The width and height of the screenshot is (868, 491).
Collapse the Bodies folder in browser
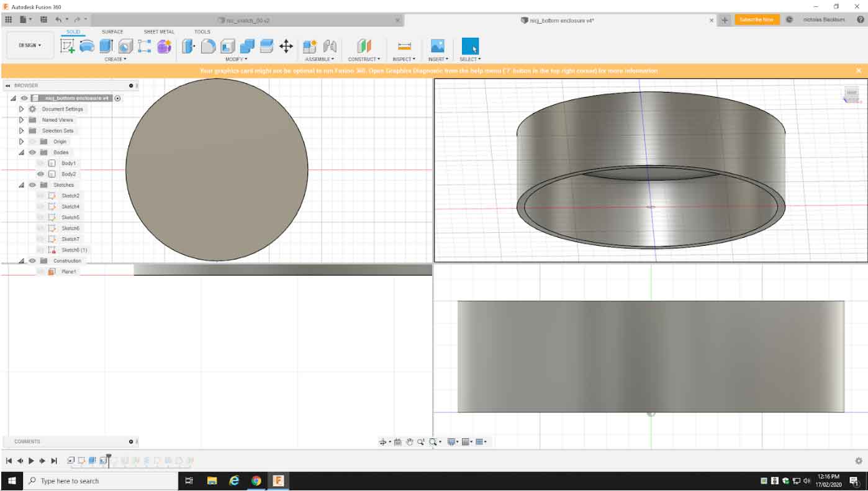(22, 153)
